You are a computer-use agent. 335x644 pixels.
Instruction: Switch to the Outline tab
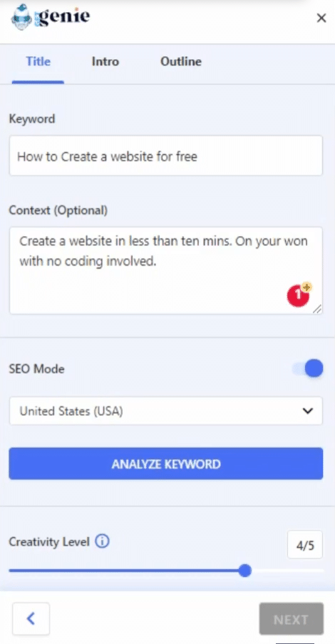pos(180,61)
